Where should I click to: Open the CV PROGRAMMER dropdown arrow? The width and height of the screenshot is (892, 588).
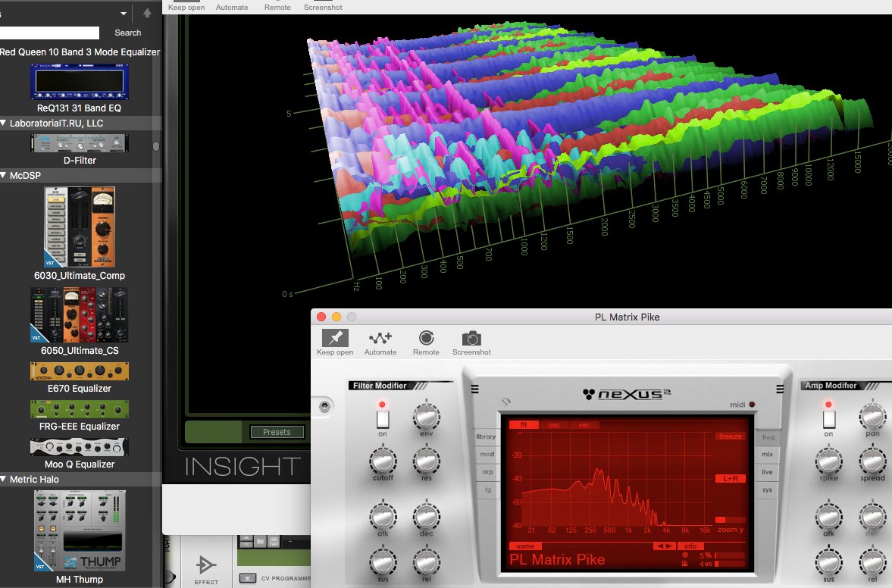[x=248, y=578]
